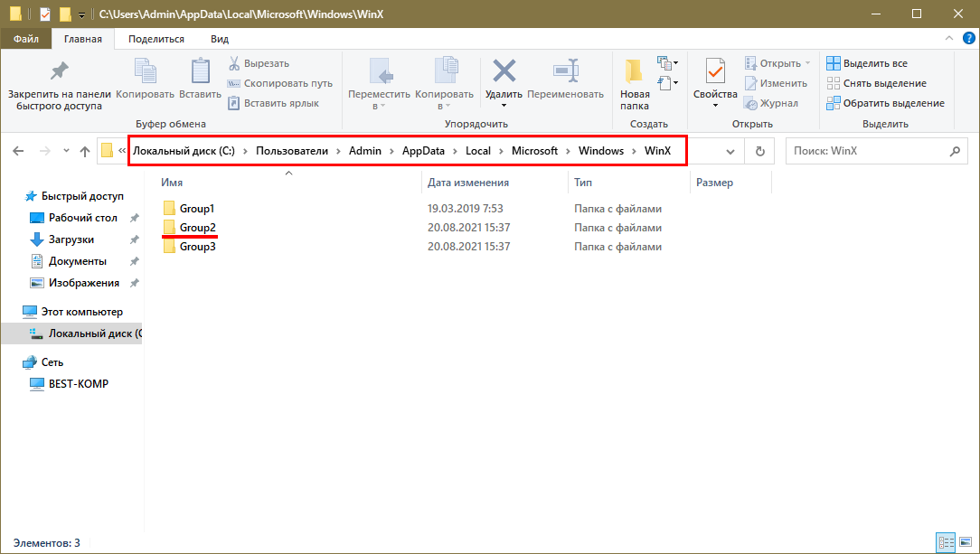Open the address bar history dropdown
This screenshot has width=980, height=554.
730,151
